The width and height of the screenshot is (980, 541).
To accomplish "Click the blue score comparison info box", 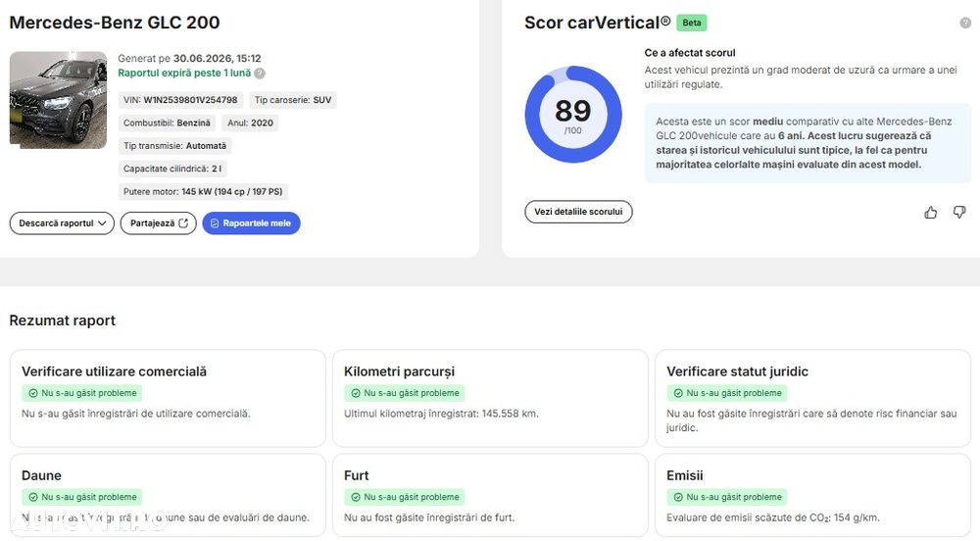I will coord(808,144).
